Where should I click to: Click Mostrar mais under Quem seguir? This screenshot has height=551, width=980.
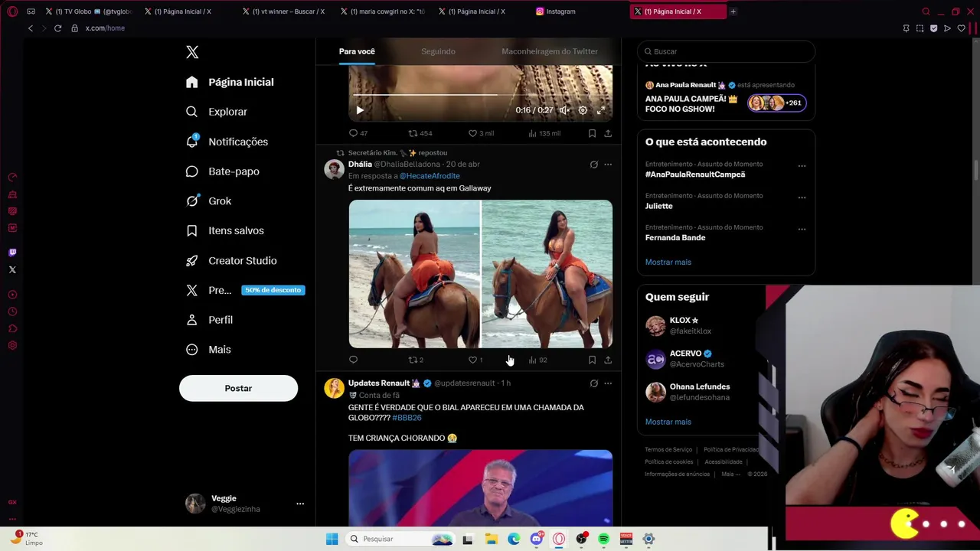tap(668, 422)
